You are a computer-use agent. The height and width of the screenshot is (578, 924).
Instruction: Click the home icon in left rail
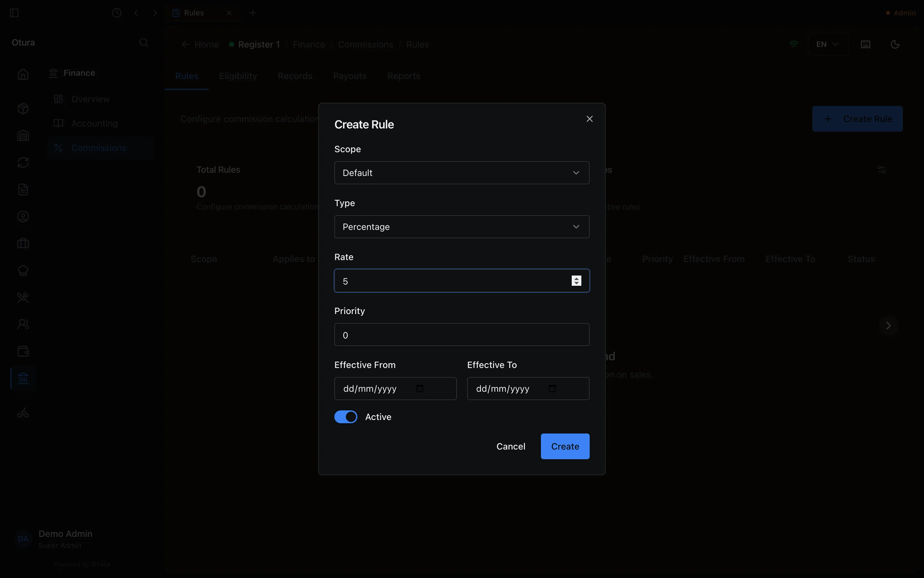tap(23, 74)
